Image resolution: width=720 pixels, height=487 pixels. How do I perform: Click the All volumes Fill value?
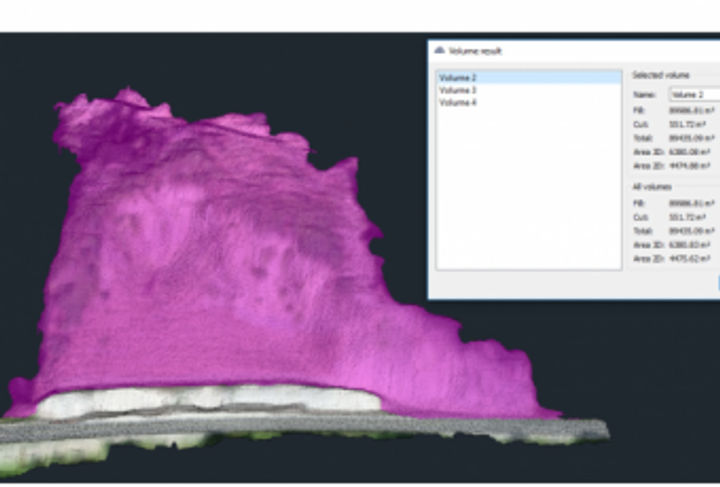(692, 203)
